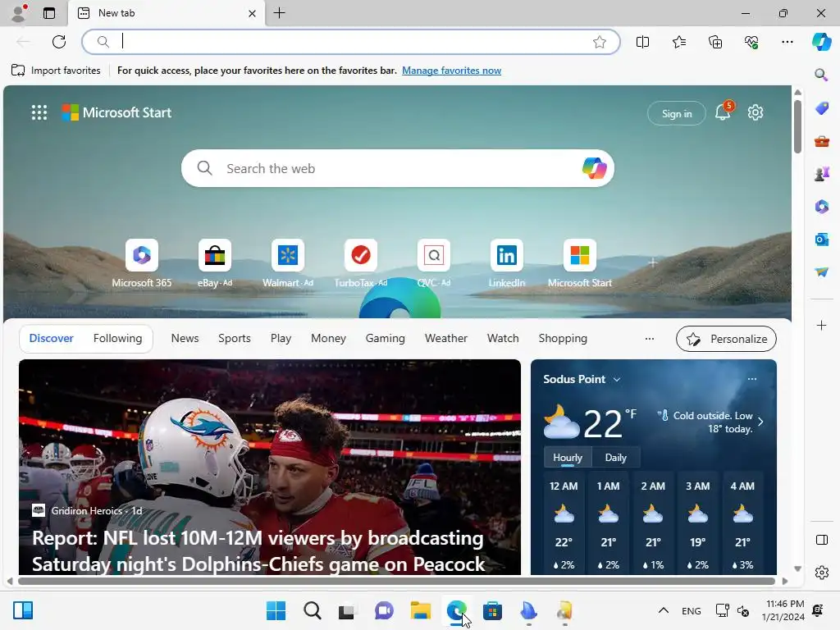This screenshot has width=840, height=630.
Task: Open notifications bell with 5 badge
Action: [724, 112]
